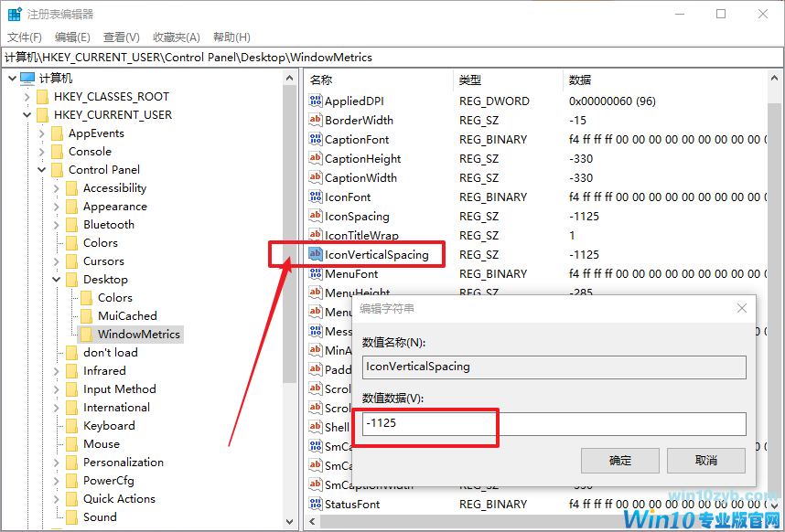Close the 编辑字符串 dialog
This screenshot has width=785, height=532.
(742, 308)
